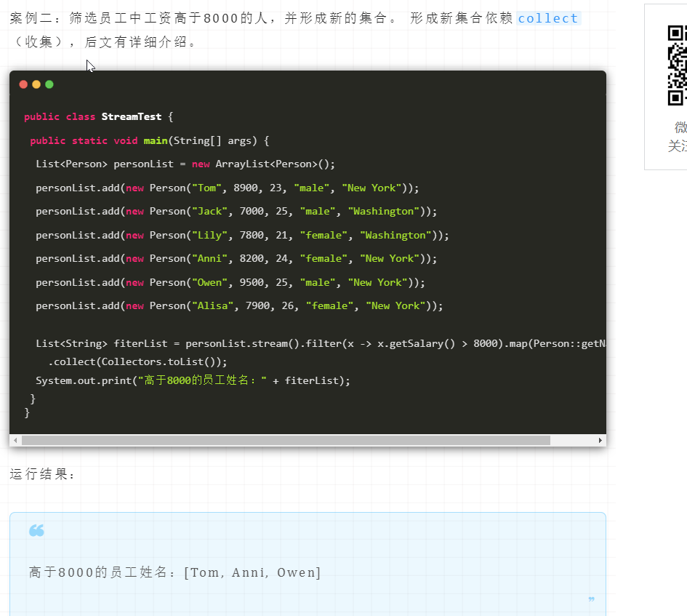This screenshot has height=616, width=687.
Task: Click the "fiterList" variable declaration
Action: pyautogui.click(x=140, y=344)
